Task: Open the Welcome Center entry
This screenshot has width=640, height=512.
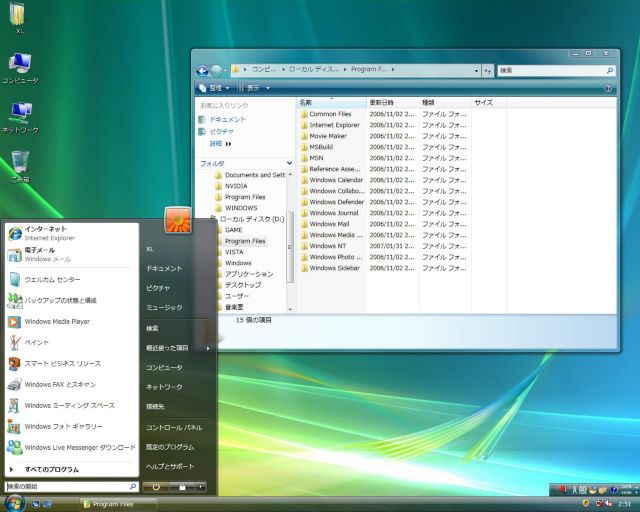Action: point(71,280)
